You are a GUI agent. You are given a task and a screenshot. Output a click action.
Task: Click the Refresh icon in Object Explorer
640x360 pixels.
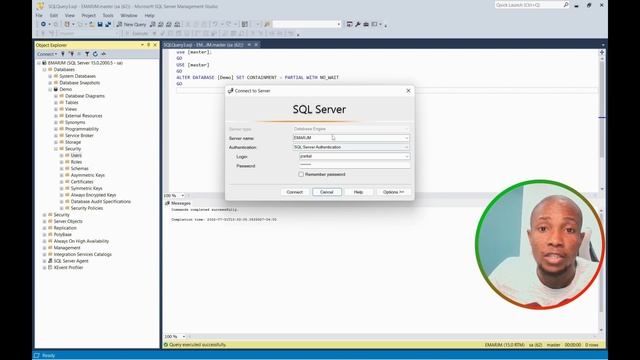[95, 54]
